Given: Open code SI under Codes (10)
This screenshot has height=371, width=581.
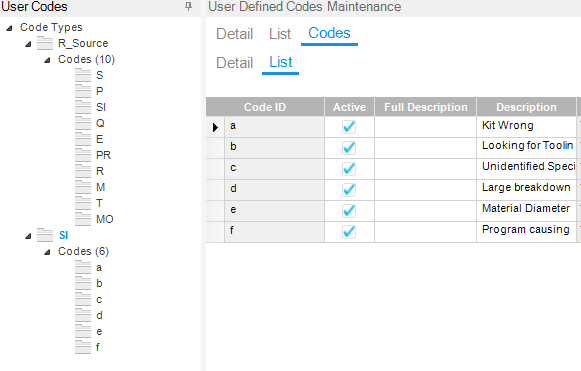Looking at the screenshot, I should (x=101, y=107).
